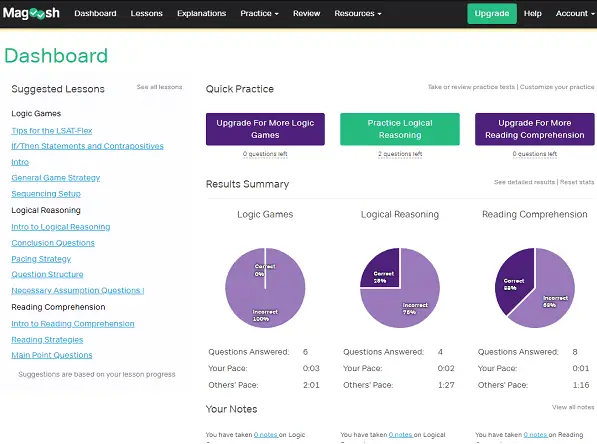This screenshot has width=597, height=444.
Task: Select the Correct slice of the Logical Reasoning pie
Action: [x=380, y=268]
